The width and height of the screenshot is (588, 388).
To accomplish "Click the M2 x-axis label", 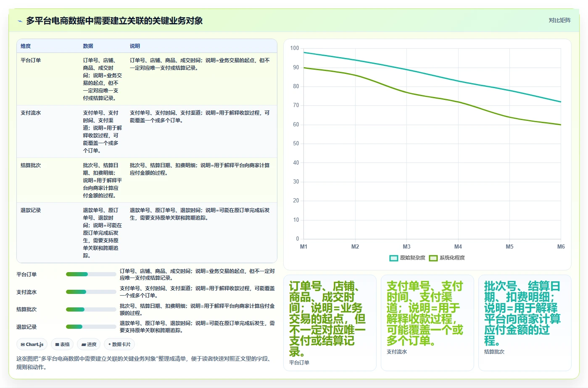I will coord(355,247).
